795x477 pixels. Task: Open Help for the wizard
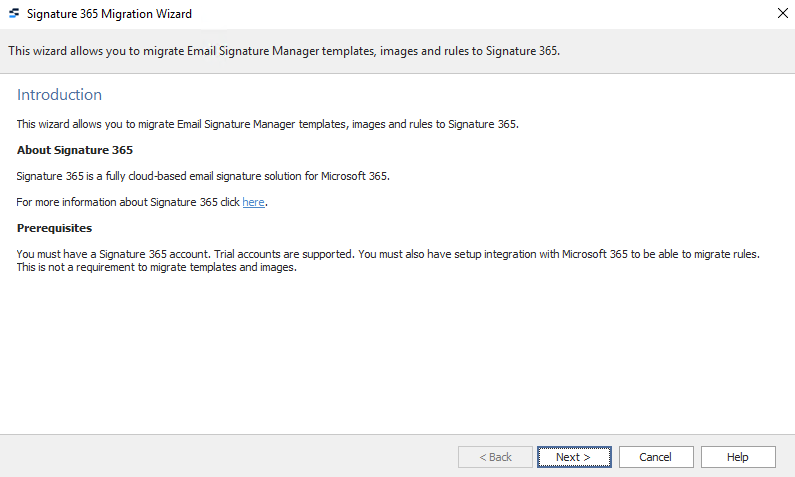(738, 457)
